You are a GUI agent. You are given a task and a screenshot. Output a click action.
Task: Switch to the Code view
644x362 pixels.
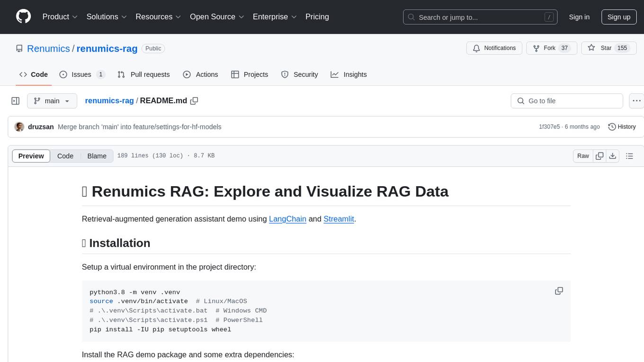[65, 156]
